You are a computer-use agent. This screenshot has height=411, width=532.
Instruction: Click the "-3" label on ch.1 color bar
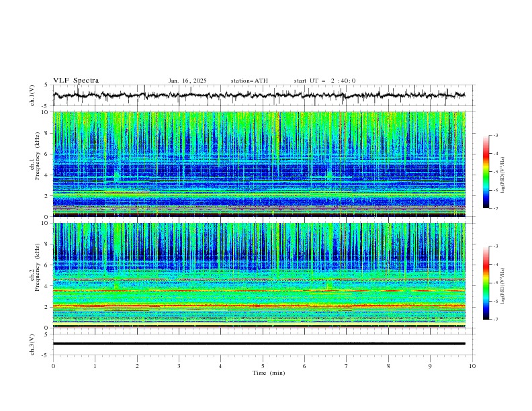[x=496, y=135]
